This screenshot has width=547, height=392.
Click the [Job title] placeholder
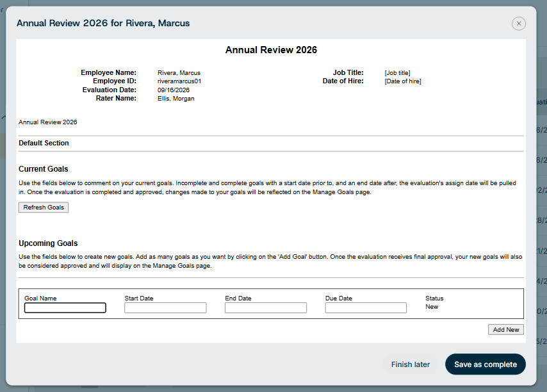(397, 73)
